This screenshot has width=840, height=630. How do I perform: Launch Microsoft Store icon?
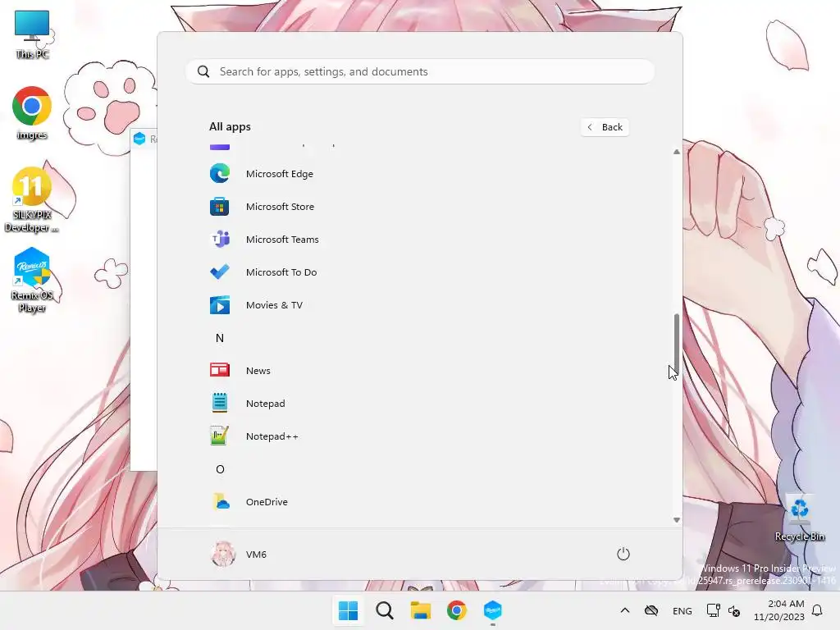coord(220,206)
